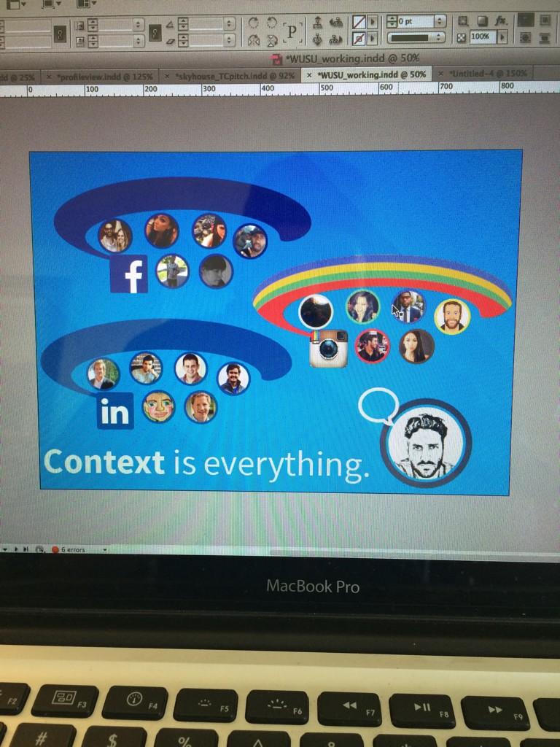Click the Scale X percentage icon
Screen dimensions: 560x747
[79, 26]
